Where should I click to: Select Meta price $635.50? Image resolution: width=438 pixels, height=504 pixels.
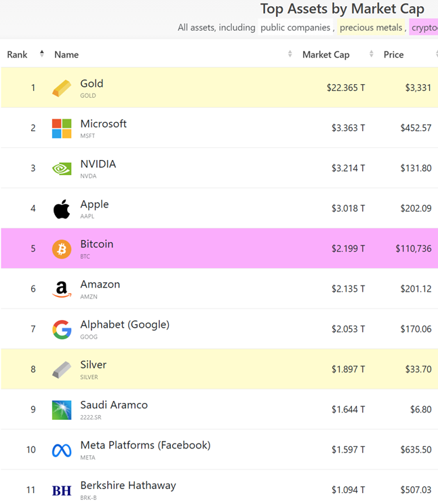coord(416,449)
